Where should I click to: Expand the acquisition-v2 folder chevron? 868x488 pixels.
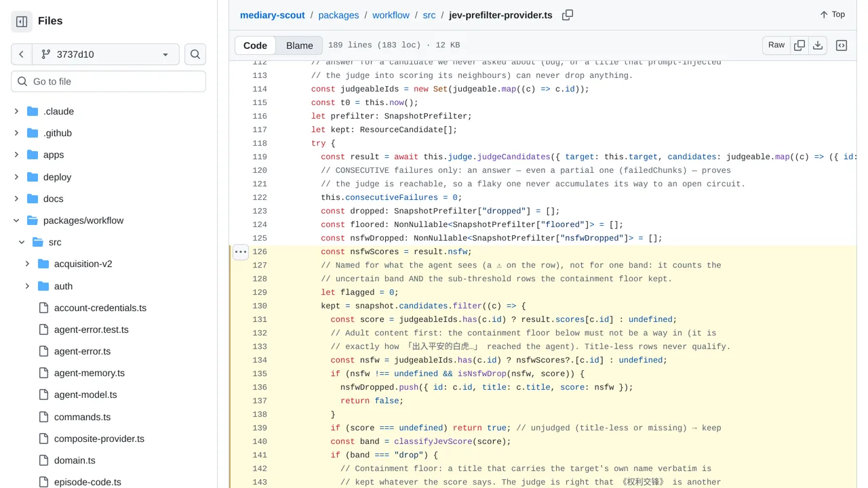(x=27, y=264)
